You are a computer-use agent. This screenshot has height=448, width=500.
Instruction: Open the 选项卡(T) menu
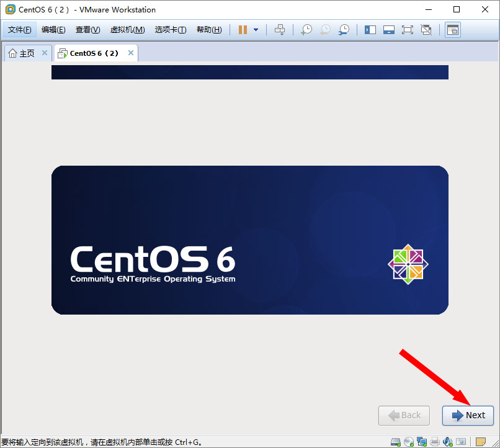(x=170, y=30)
